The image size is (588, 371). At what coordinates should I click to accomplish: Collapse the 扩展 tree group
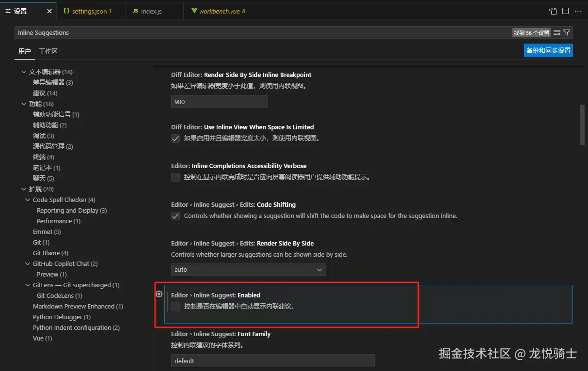[24, 189]
